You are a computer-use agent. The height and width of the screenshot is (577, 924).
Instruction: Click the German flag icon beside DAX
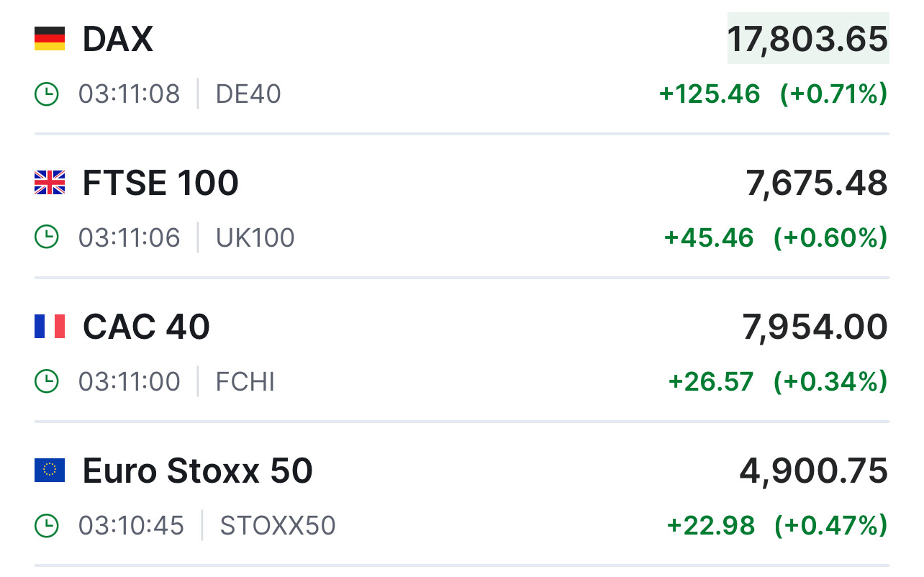[x=50, y=39]
